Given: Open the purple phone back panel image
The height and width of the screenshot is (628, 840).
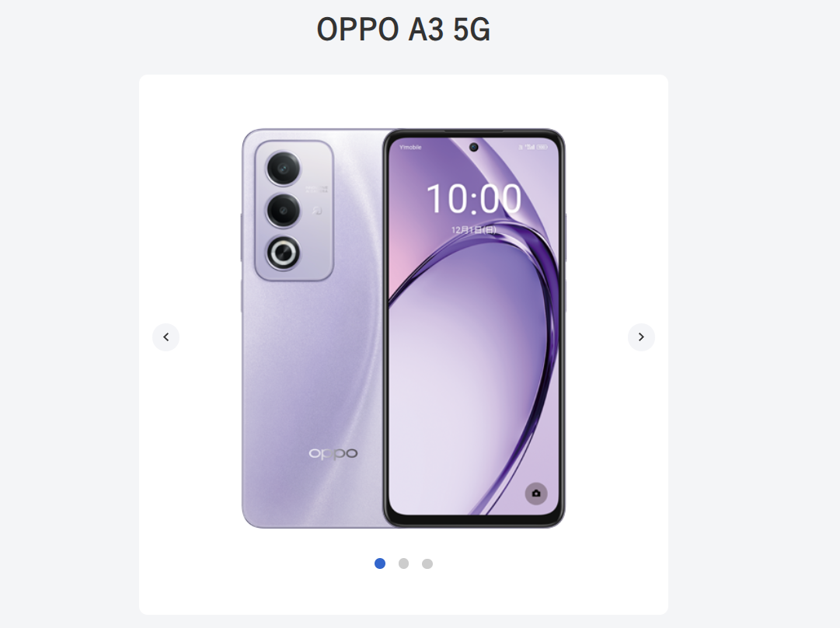Looking at the screenshot, I should coord(313,328).
